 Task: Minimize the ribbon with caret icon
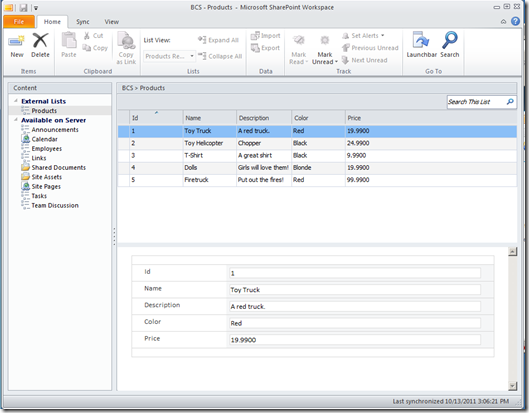pyautogui.click(x=503, y=22)
